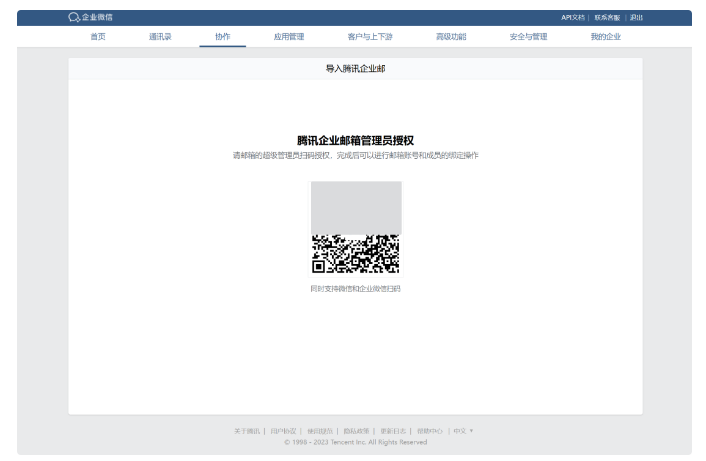
Task: Open 客户与上下游 tab
Action: coord(370,36)
